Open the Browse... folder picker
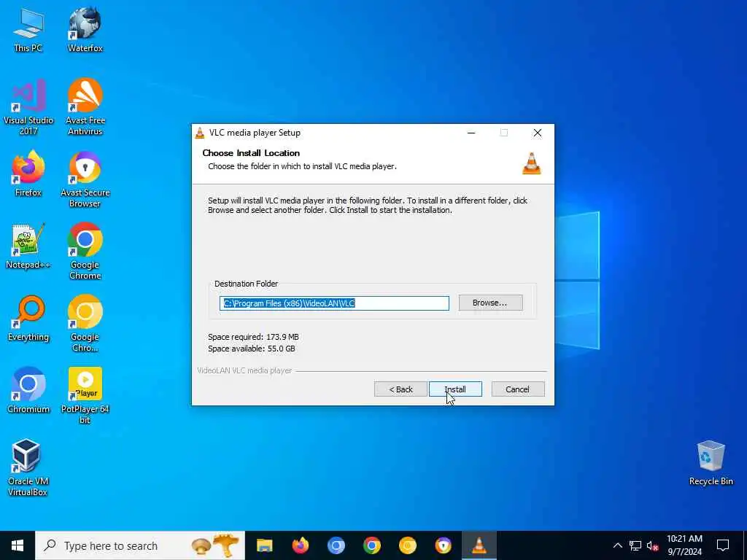747x560 pixels. (x=490, y=303)
